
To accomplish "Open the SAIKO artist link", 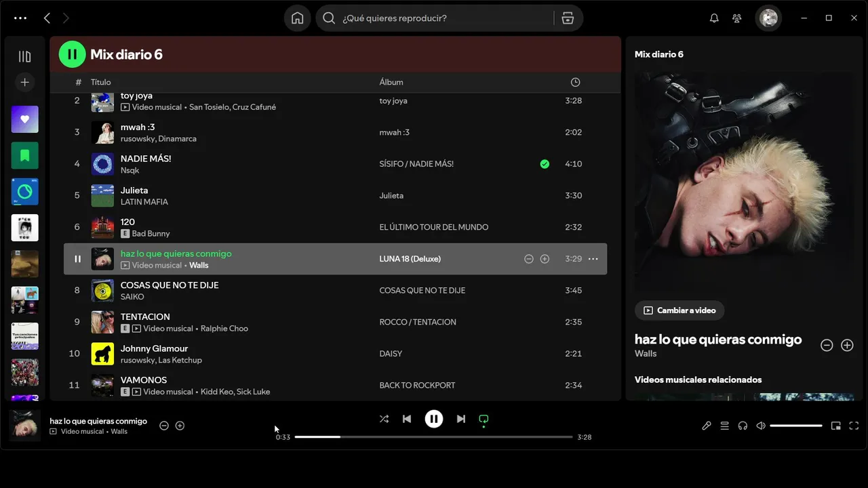I will pyautogui.click(x=132, y=297).
